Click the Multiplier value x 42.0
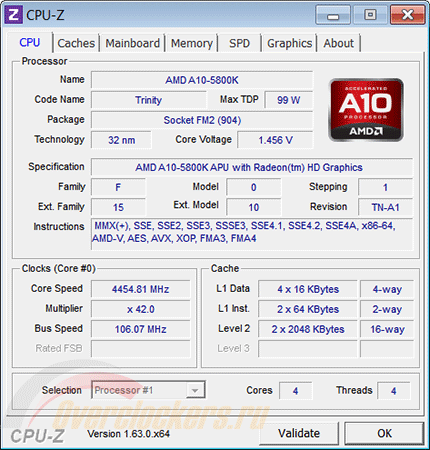Screen dimensions: 430x450 (141, 309)
